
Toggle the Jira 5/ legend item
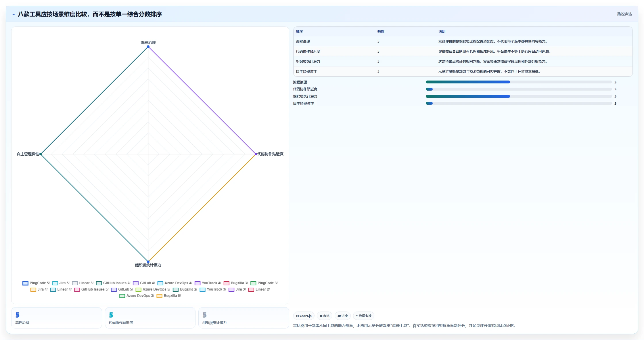click(x=61, y=283)
